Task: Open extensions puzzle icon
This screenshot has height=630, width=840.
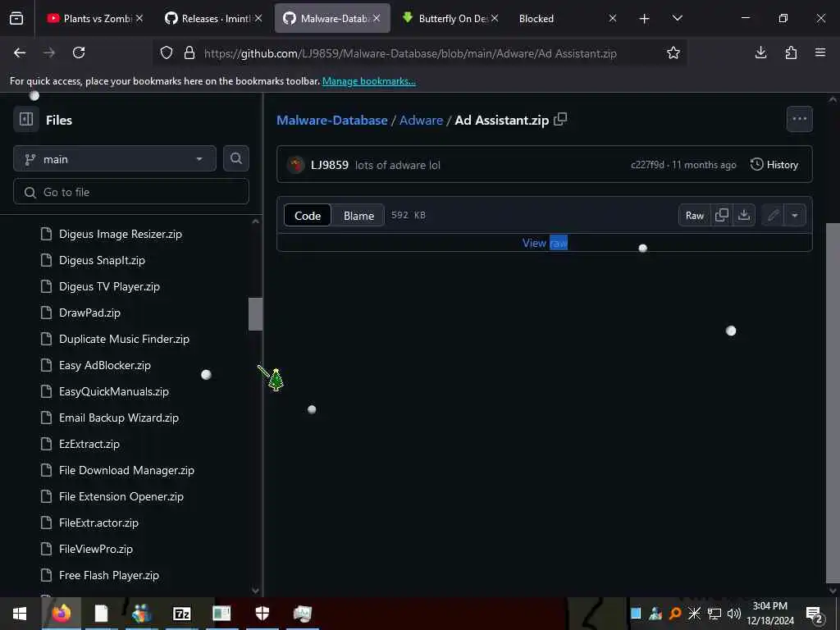Action: pos(791,52)
